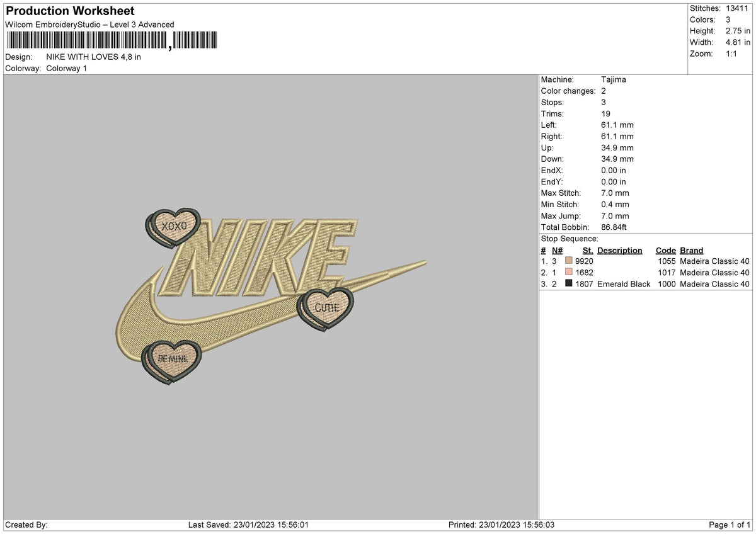
Task: Click the Description column header
Action: (x=621, y=250)
